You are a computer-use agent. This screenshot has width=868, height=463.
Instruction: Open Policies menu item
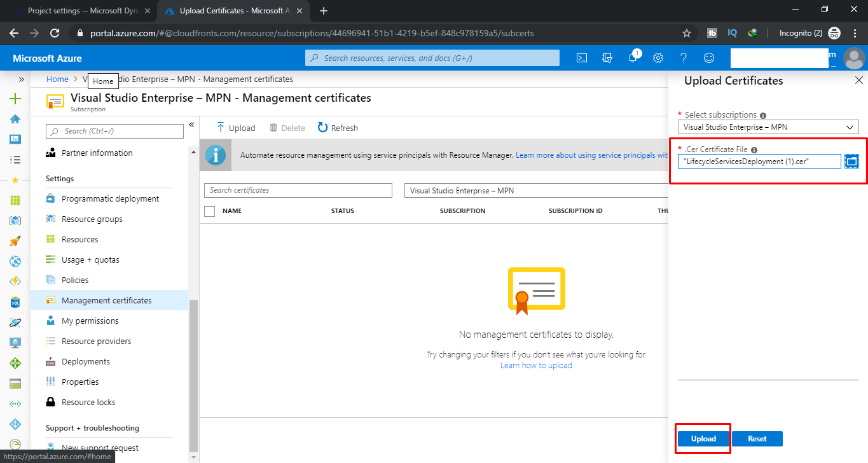point(75,280)
